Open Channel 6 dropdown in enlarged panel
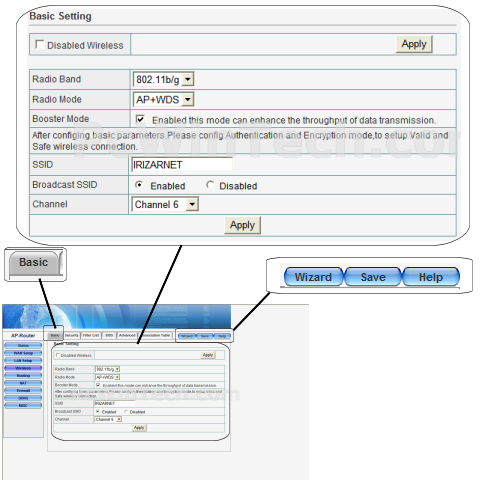 pyautogui.click(x=165, y=204)
